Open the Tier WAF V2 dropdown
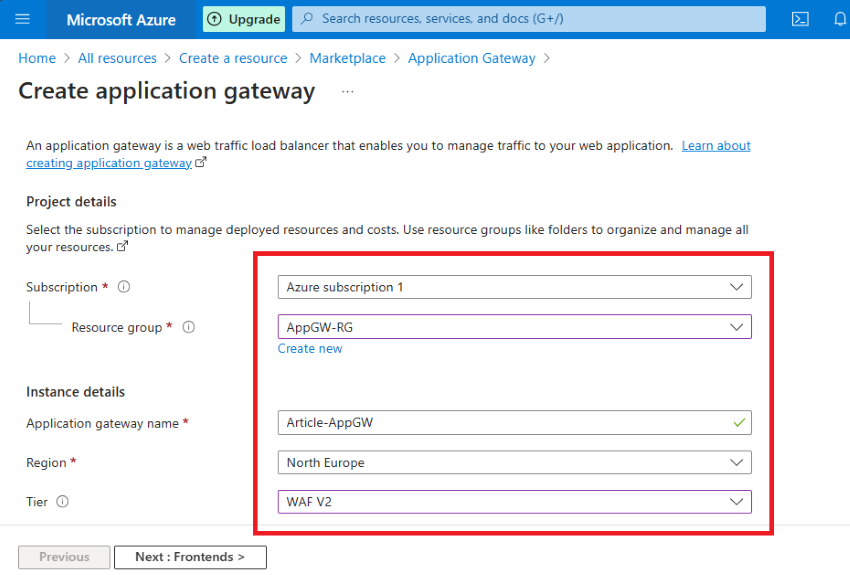Screen dimensions: 850x575 514,502
